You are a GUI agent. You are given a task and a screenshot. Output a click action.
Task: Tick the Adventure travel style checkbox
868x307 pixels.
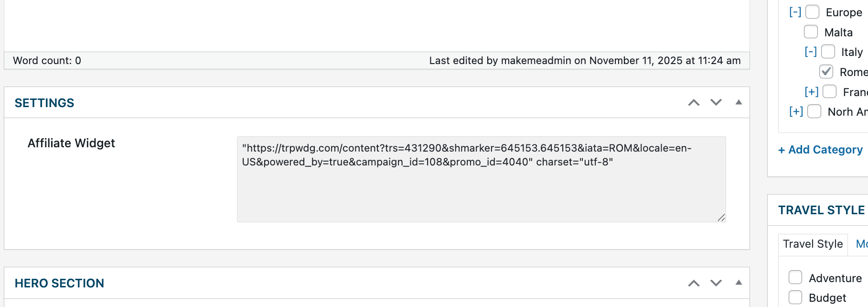coord(795,277)
